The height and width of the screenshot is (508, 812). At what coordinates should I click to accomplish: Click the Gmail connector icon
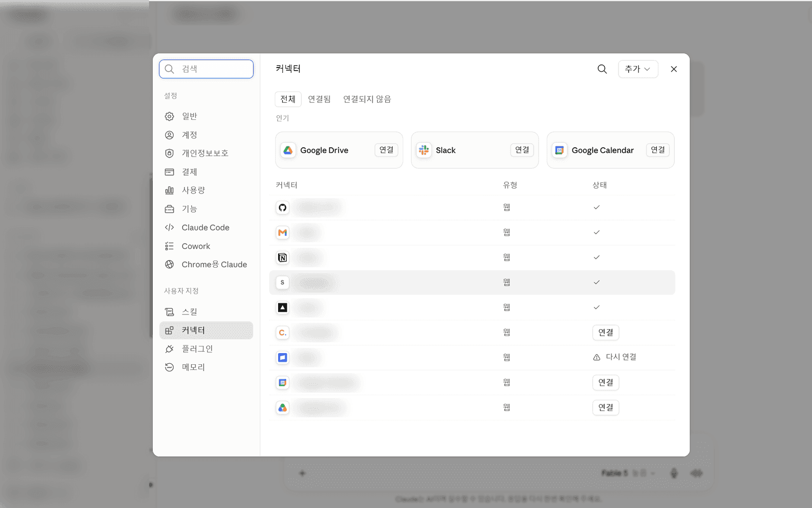click(283, 232)
